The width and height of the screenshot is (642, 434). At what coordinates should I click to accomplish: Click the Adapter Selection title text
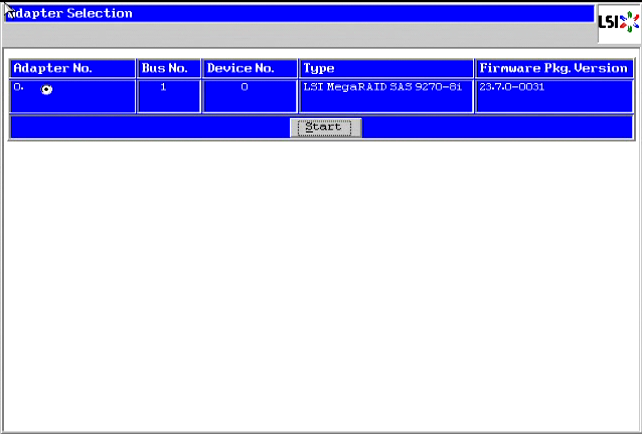(70, 14)
